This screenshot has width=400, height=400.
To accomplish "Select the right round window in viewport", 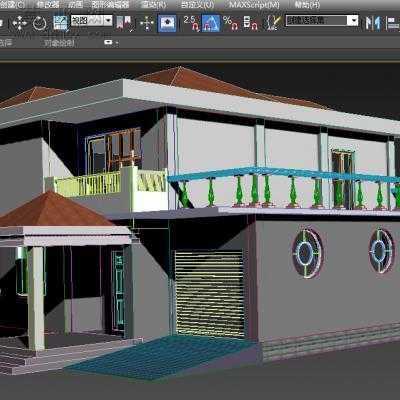I will [381, 251].
